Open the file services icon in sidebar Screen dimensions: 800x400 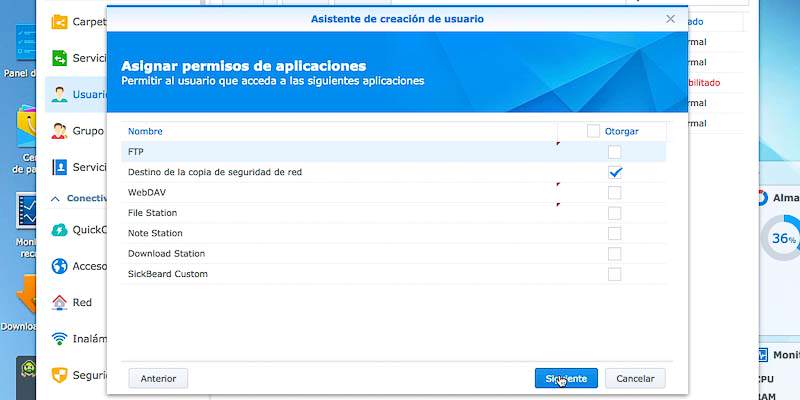click(x=59, y=58)
